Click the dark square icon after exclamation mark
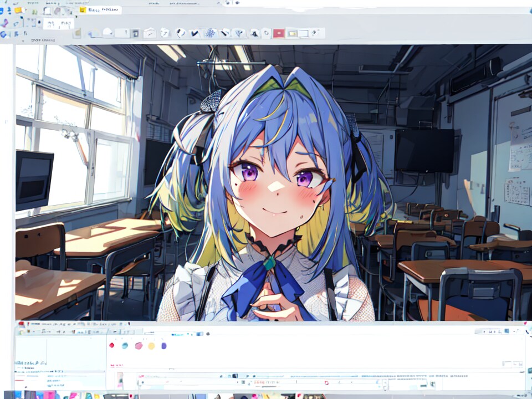532x399 pixels. click(135, 33)
